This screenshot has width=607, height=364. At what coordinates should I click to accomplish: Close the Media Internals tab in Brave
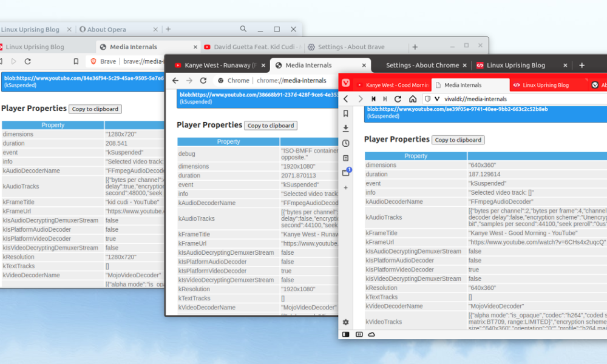click(195, 47)
